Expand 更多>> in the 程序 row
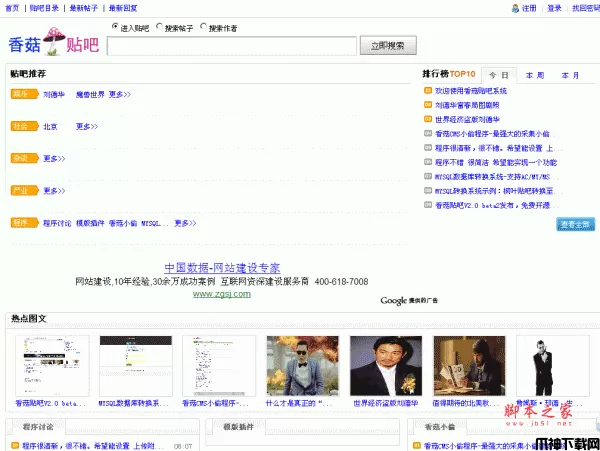The width and height of the screenshot is (600, 451). pos(185,223)
